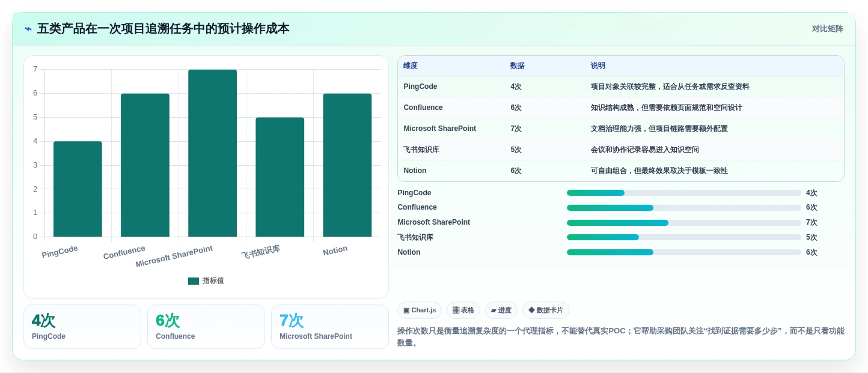868x373 pixels.
Task: Click the 飞书知识库 progress bar
Action: 683,237
